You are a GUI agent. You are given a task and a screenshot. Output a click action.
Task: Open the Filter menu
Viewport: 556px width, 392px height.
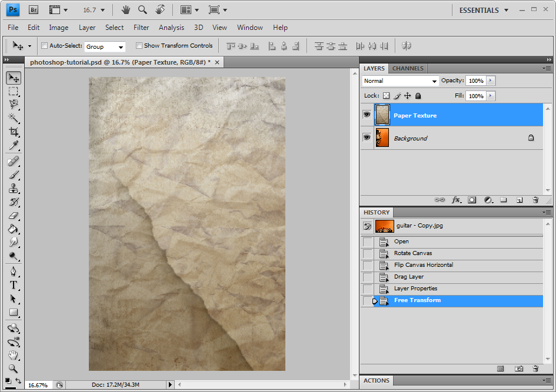(141, 28)
